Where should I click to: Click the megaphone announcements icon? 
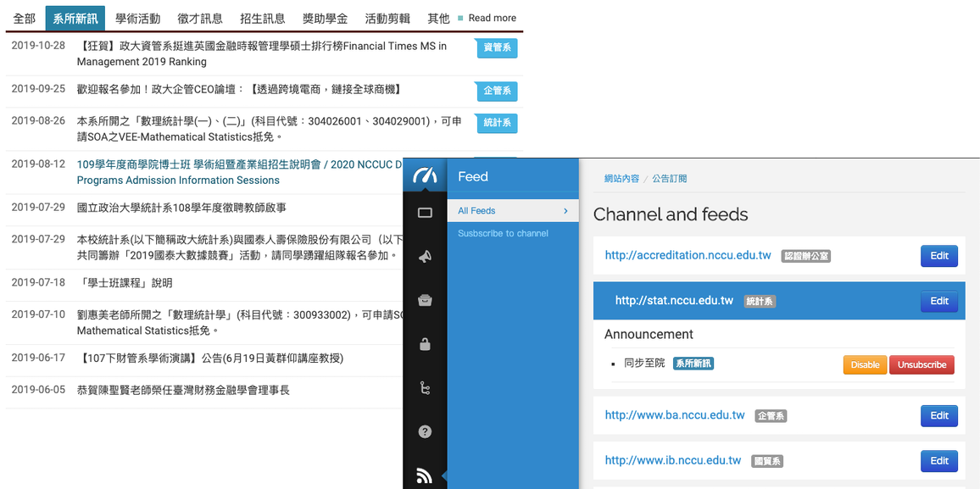pos(425,257)
